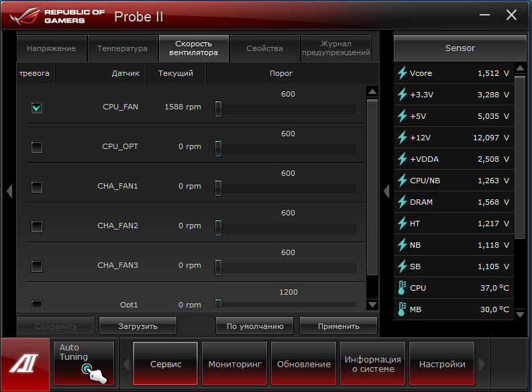Click the +3.3V lightning bolt icon
Image resolution: width=532 pixels, height=392 pixels.
point(403,95)
